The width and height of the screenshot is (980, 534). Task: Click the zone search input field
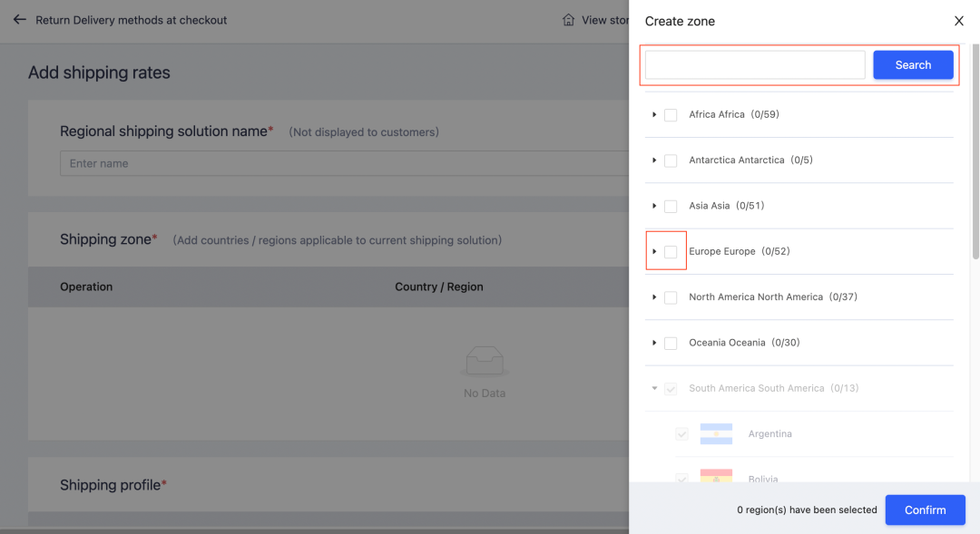point(755,65)
